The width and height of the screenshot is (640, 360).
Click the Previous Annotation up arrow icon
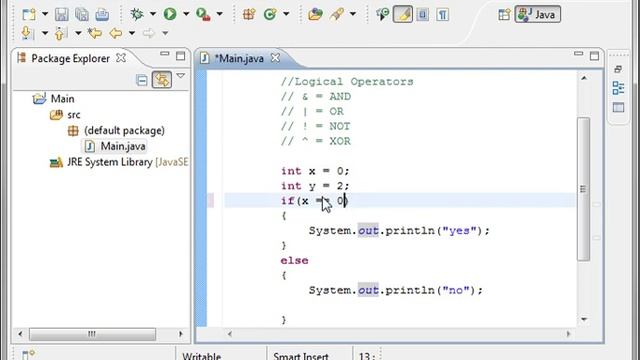(x=60, y=33)
